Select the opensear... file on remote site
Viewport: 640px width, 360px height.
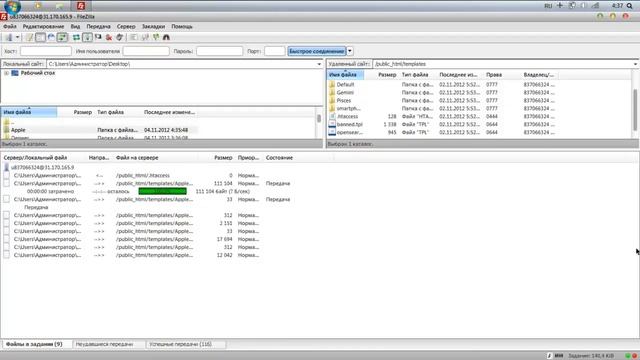tap(350, 132)
